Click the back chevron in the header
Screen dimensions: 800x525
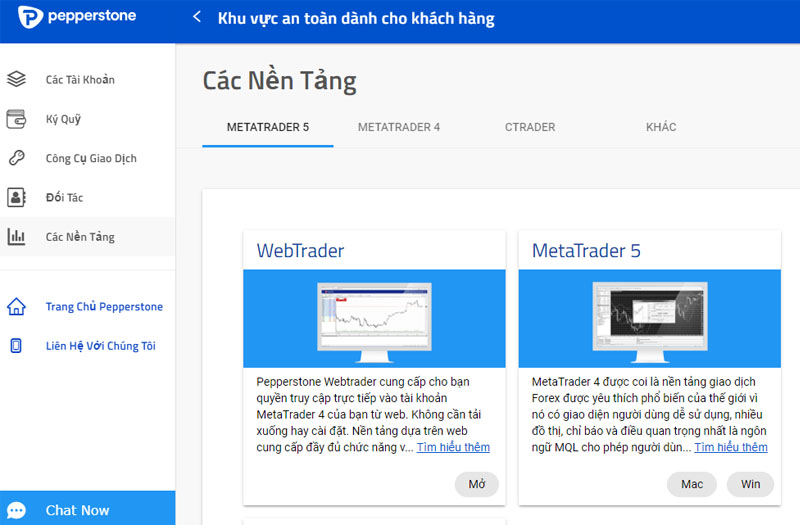point(197,17)
